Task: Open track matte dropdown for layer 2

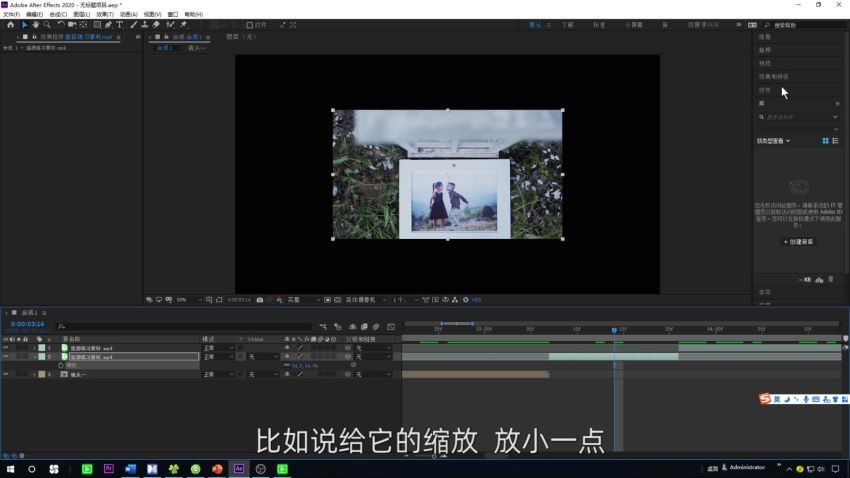Action: click(x=263, y=357)
